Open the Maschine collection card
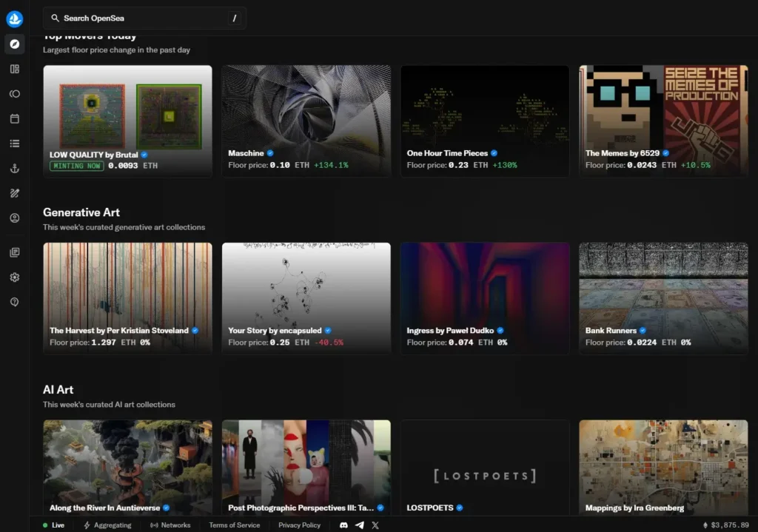Screen dimensions: 758x532 (306, 121)
